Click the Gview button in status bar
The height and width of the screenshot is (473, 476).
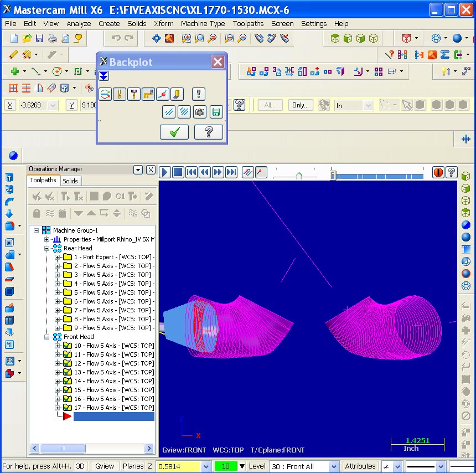[x=105, y=466]
